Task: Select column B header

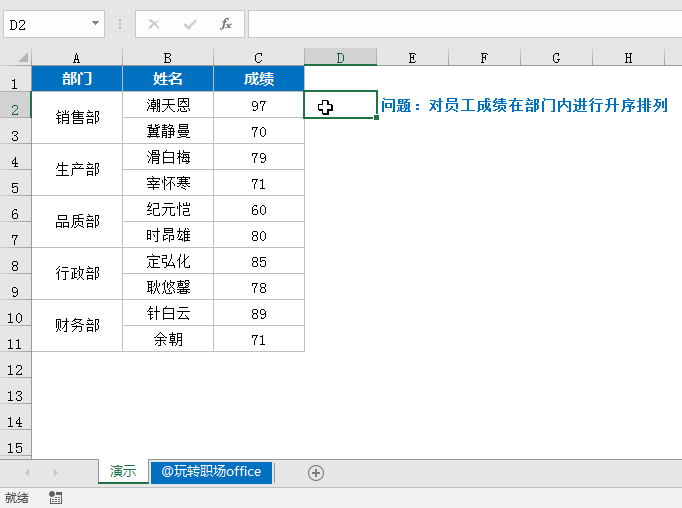Action: tap(168, 57)
